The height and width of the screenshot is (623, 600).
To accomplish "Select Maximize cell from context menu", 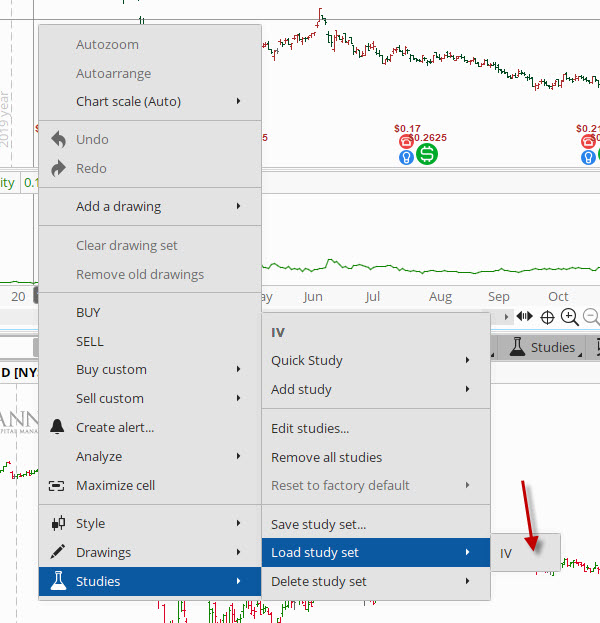I will point(115,485).
